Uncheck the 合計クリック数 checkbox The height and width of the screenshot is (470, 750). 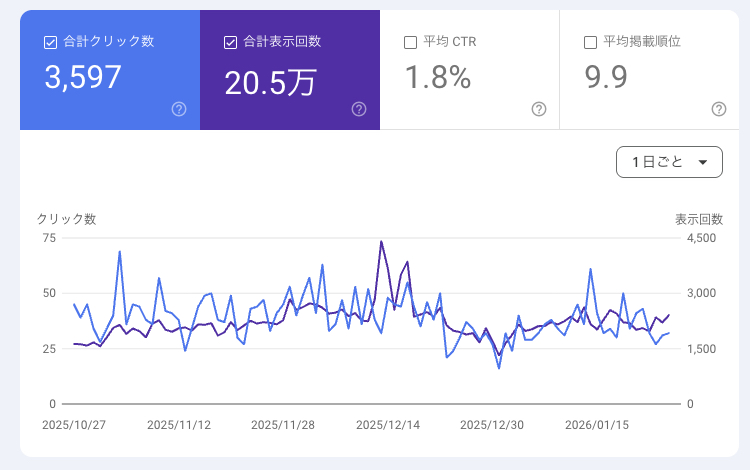tap(50, 42)
